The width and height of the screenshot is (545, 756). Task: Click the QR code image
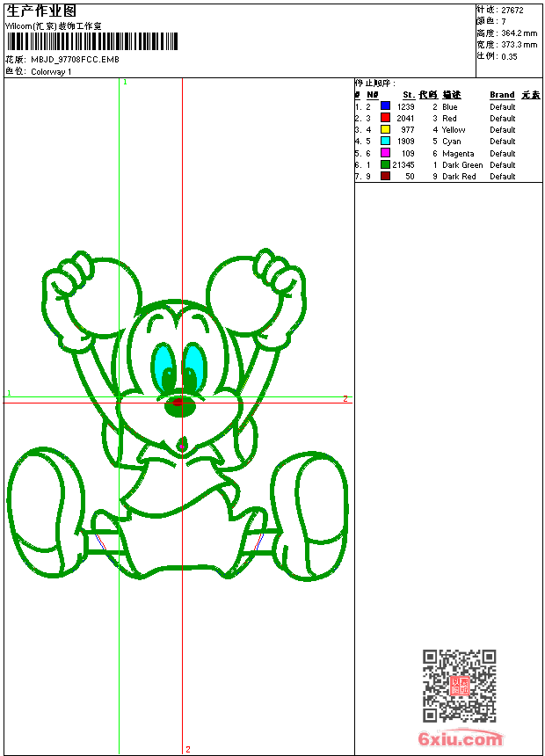pos(459,686)
